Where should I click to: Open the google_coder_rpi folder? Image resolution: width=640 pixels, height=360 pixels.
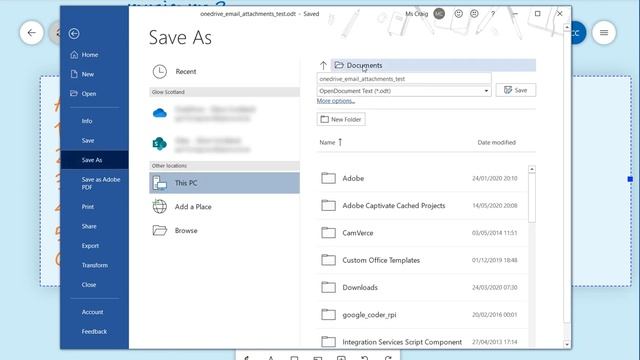tap(422, 315)
